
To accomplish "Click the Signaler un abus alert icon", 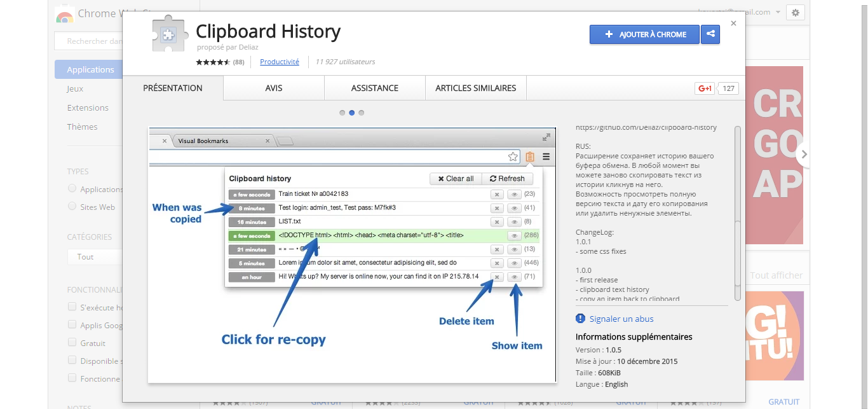I will [x=580, y=319].
